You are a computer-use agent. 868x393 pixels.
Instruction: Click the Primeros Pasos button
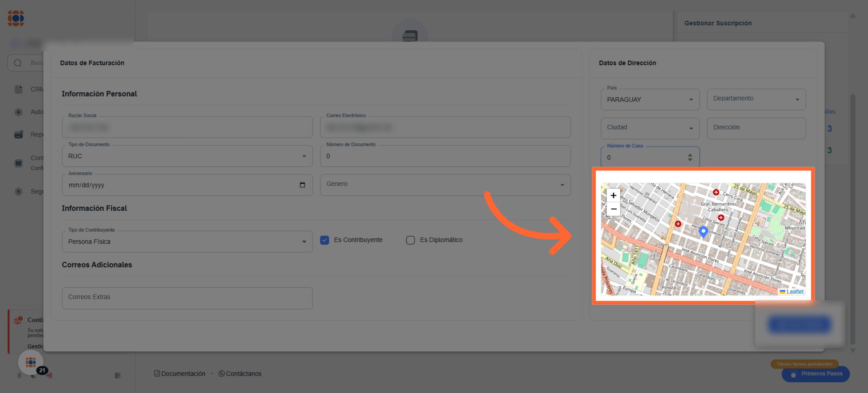tap(816, 374)
